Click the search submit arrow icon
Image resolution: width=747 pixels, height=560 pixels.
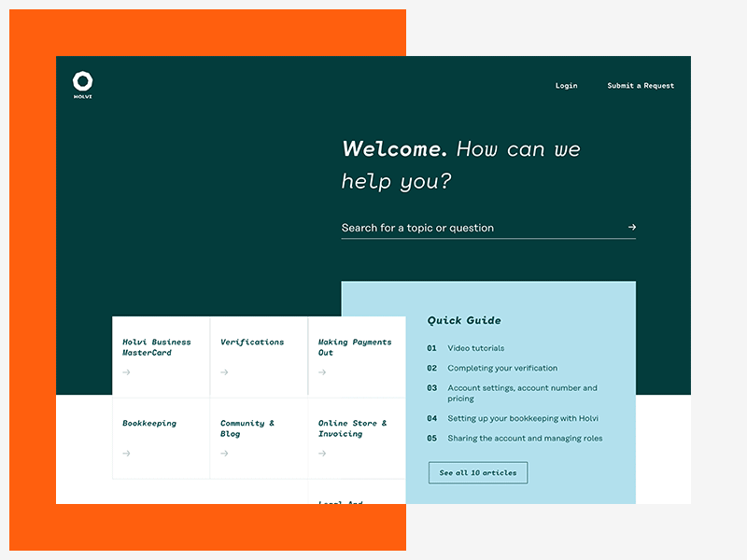[632, 227]
